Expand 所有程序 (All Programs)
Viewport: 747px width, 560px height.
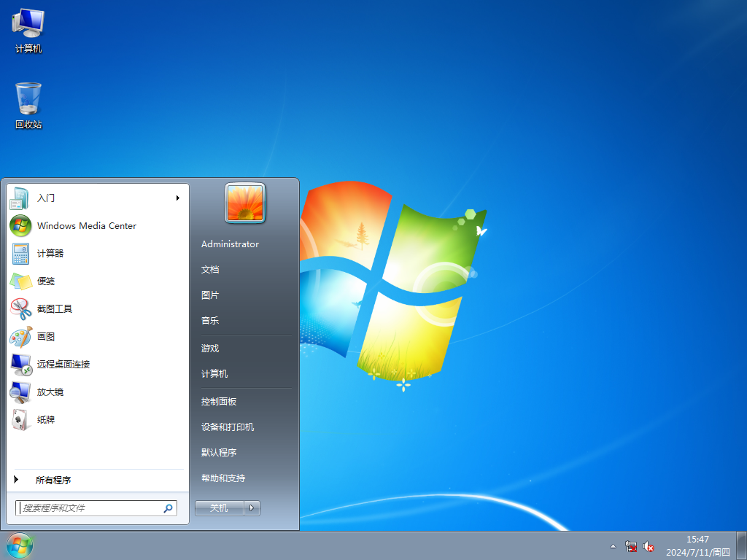coord(55,480)
